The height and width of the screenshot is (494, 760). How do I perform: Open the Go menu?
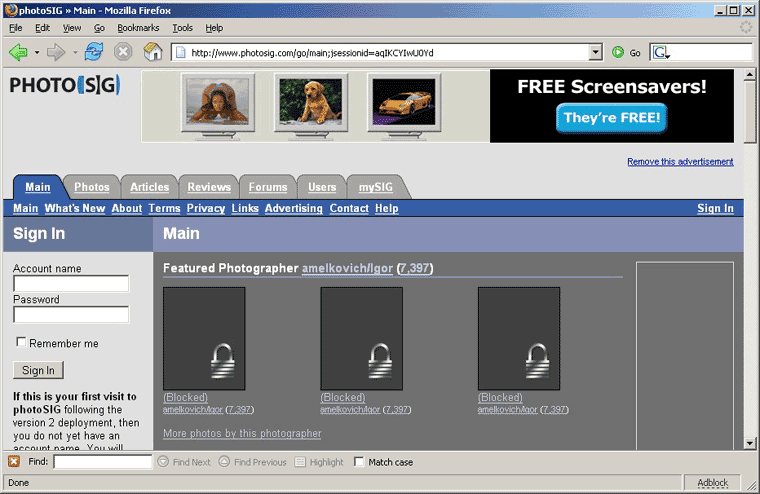(99, 28)
